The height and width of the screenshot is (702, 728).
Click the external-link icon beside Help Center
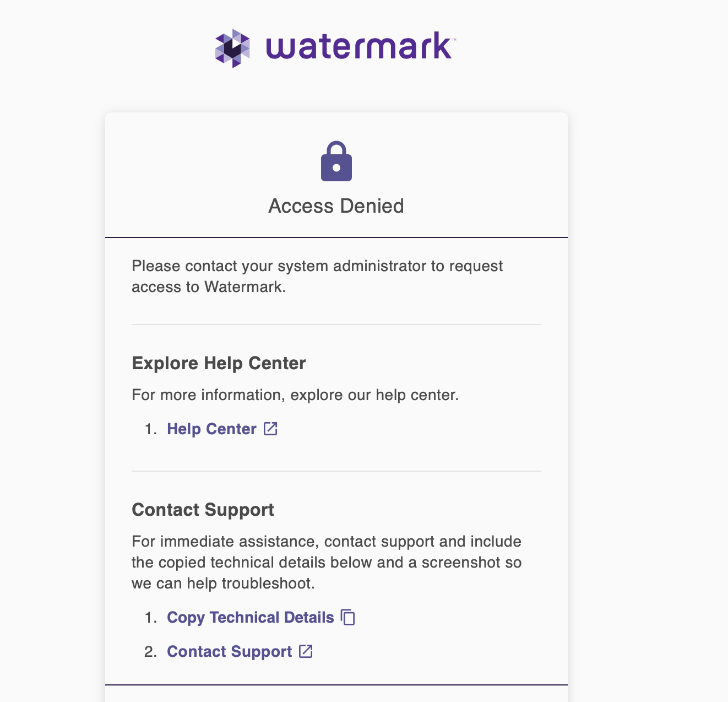270,429
